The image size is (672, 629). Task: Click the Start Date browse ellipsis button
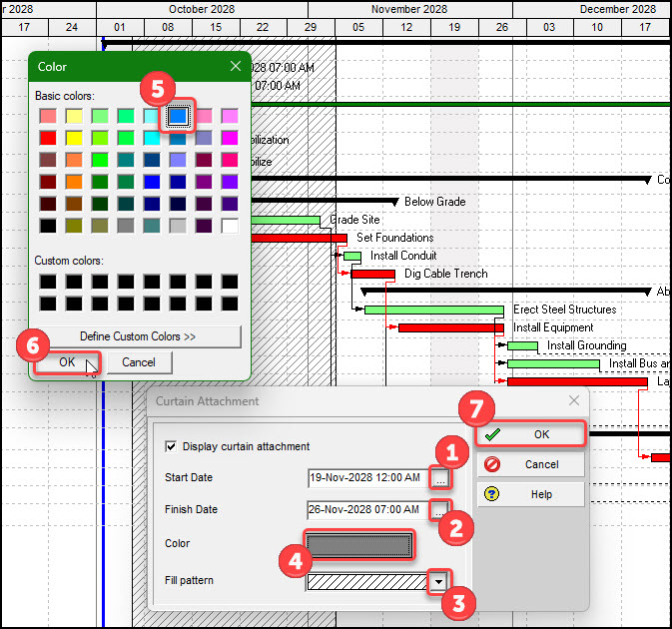coord(440,478)
